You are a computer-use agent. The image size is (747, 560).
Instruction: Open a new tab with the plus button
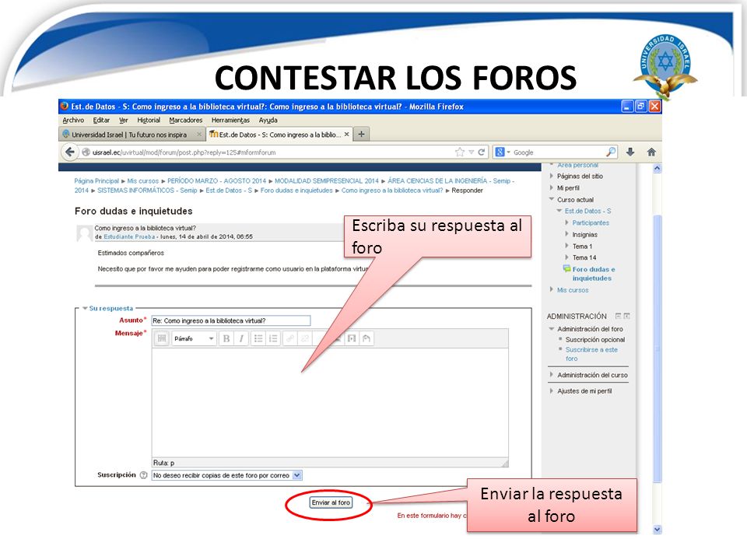point(362,135)
